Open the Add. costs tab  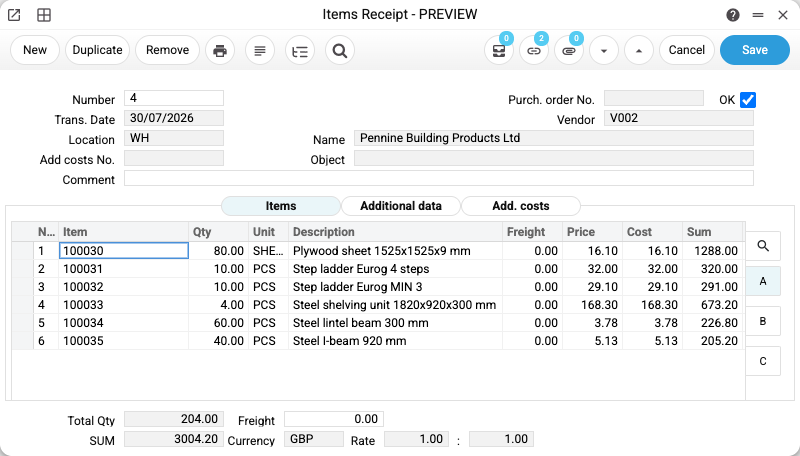tap(520, 206)
